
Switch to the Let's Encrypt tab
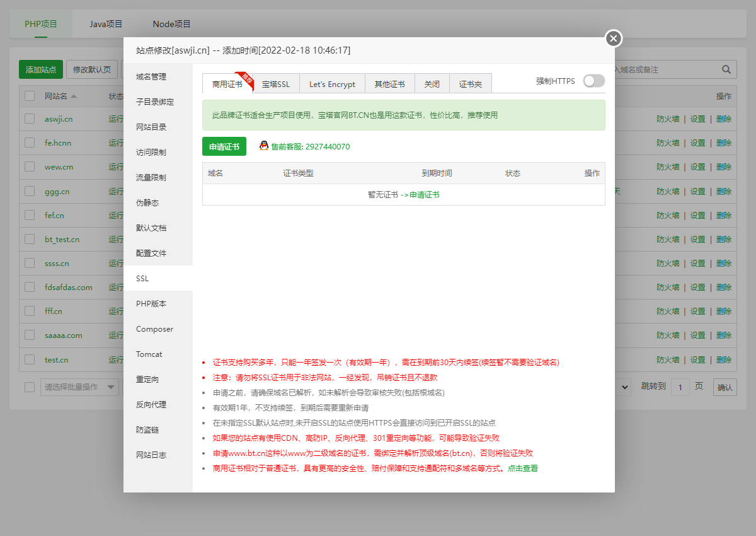[x=332, y=83]
